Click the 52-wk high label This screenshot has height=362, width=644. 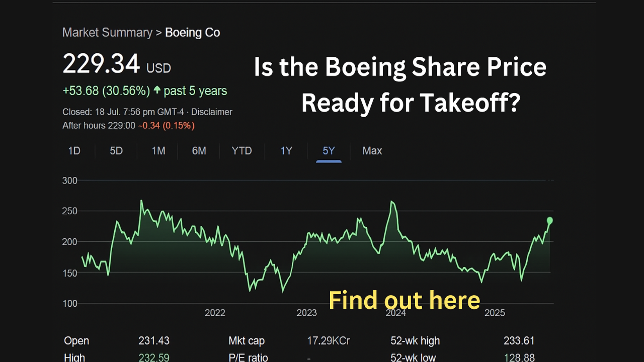(415, 341)
